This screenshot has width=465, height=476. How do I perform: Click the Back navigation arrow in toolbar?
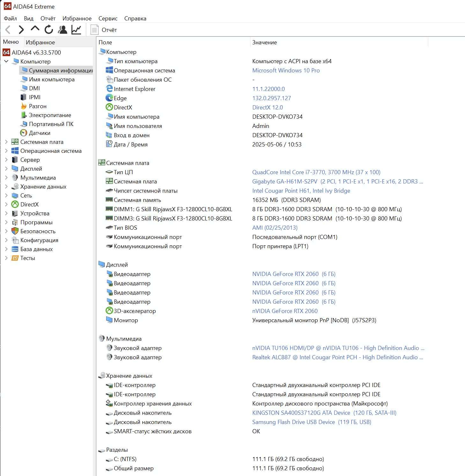coord(8,30)
